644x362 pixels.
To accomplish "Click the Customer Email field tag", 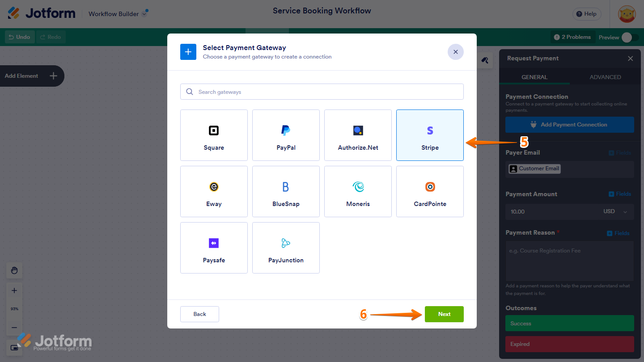I will tap(534, 168).
